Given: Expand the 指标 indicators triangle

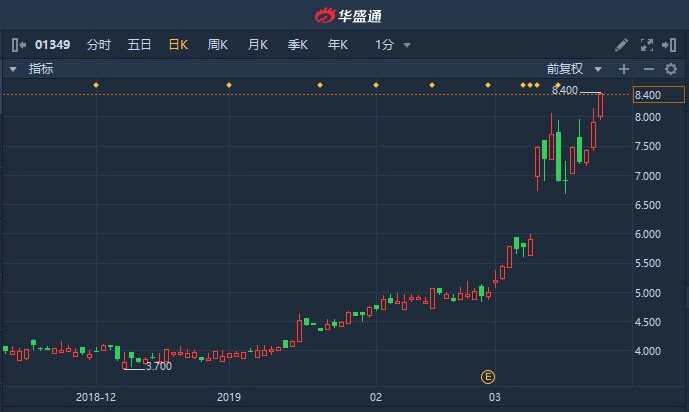Looking at the screenshot, I should pos(13,69).
